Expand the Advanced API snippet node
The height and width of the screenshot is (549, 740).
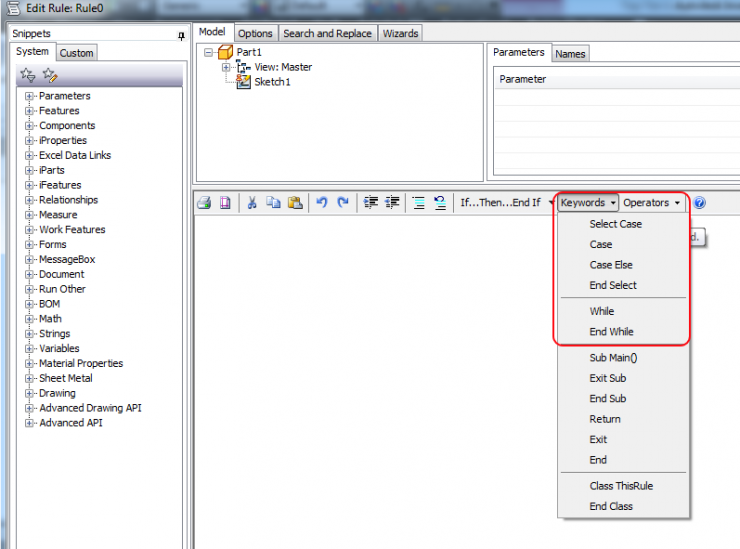[29, 423]
